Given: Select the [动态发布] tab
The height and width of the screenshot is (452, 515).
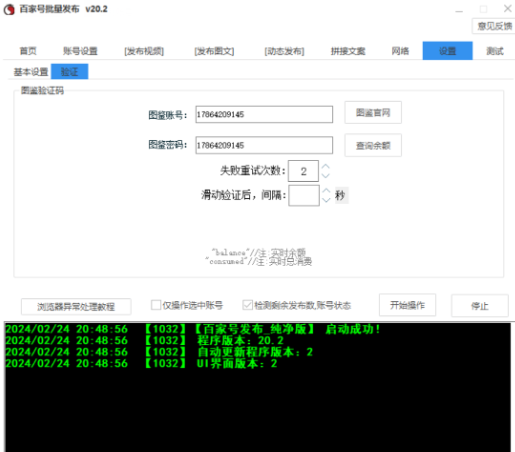Looking at the screenshot, I should 284,51.
